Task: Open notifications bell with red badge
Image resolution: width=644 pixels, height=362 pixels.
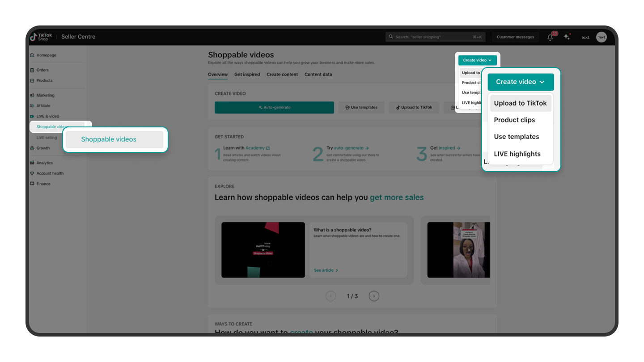Action: click(x=551, y=37)
